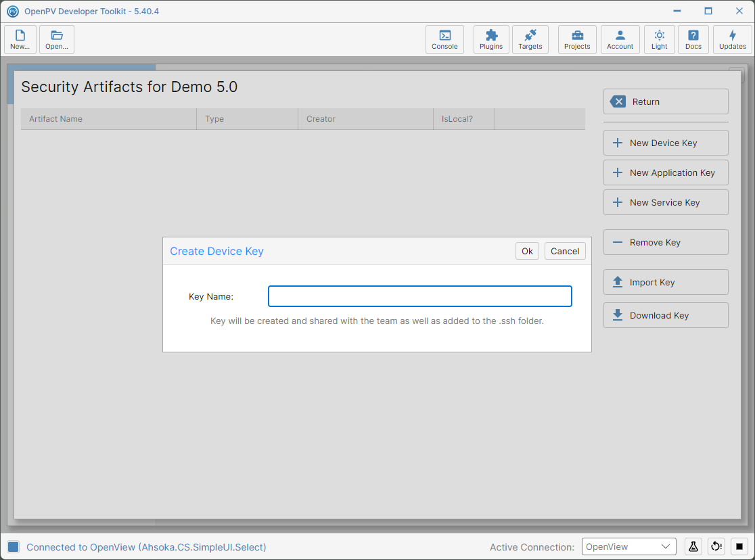Click the 'Key Name:' label
This screenshot has width=755, height=560.
pyautogui.click(x=211, y=297)
